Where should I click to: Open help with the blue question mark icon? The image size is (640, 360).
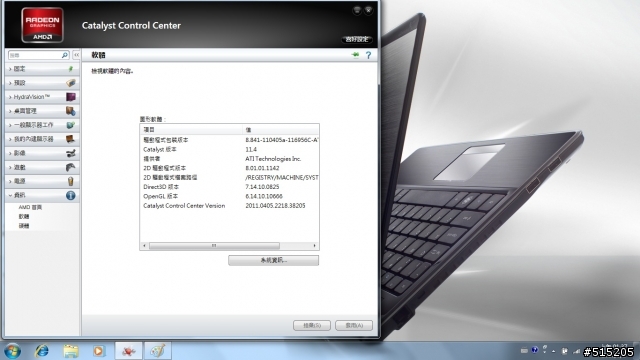[x=369, y=55]
